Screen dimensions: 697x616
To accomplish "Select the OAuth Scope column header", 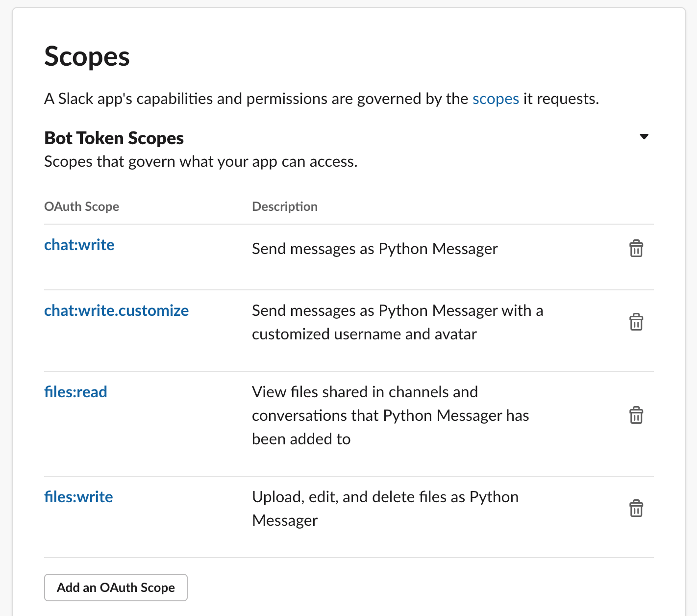I will coord(81,206).
